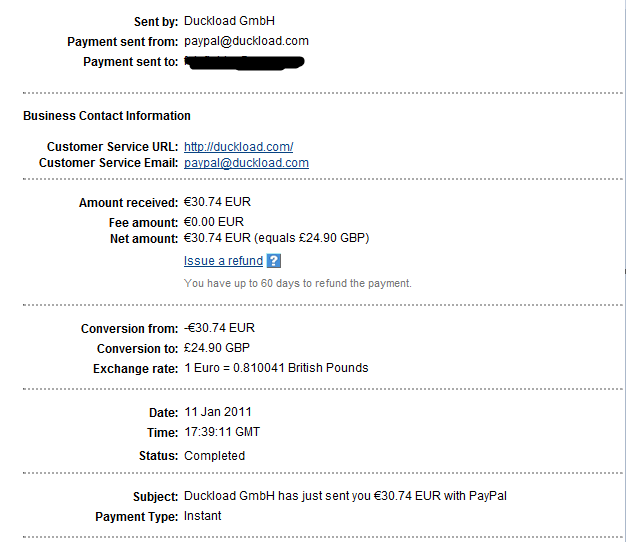Click the Conversion from -€30.74 EUR value
The height and width of the screenshot is (542, 626).
click(x=220, y=328)
